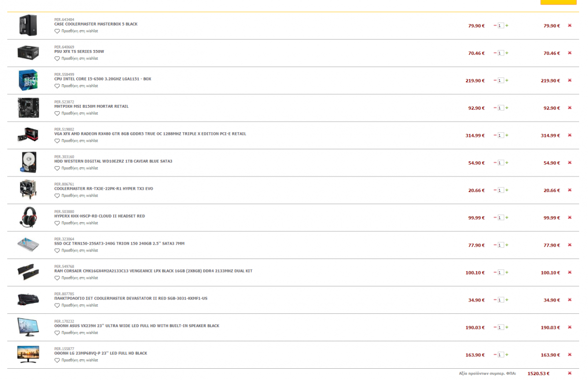Clear cart using X beside total 1520.53 €

[x=569, y=373]
